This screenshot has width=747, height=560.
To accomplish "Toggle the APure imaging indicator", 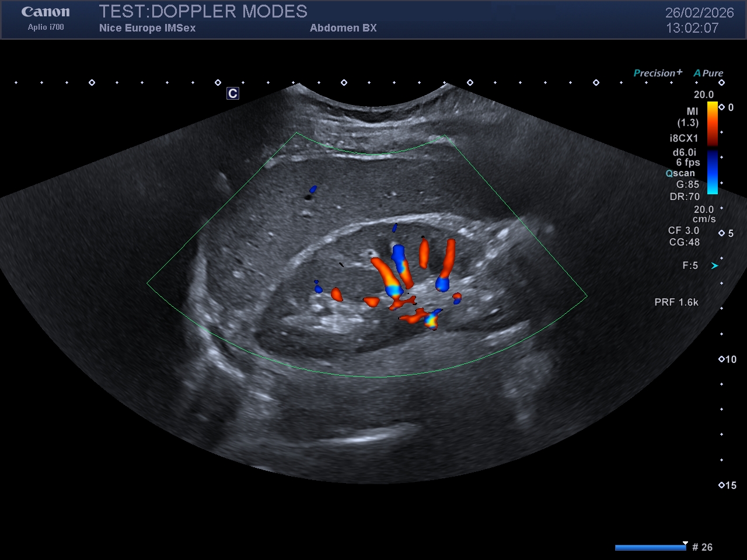I will pos(708,73).
